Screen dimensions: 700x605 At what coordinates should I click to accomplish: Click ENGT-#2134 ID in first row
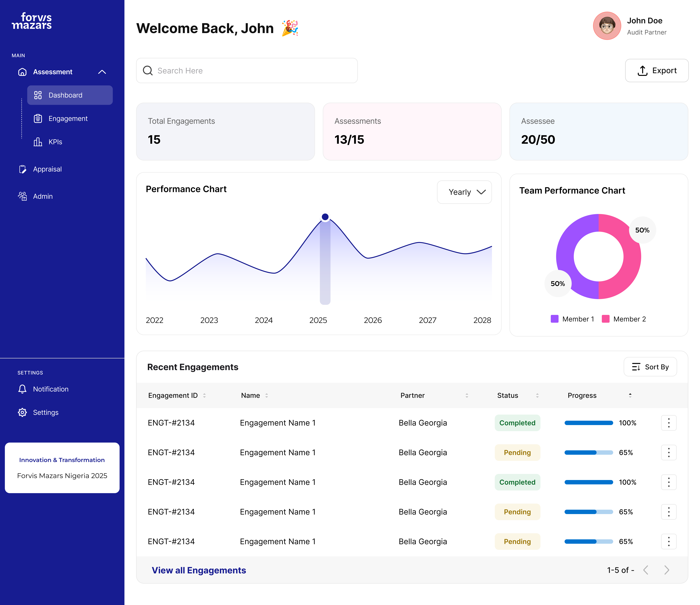pos(171,423)
